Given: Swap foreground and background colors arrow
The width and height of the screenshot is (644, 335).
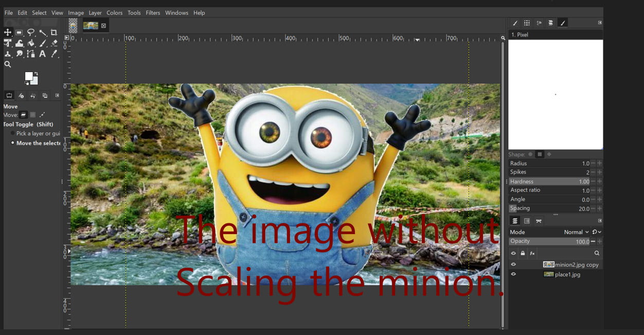Looking at the screenshot, I should click(36, 74).
